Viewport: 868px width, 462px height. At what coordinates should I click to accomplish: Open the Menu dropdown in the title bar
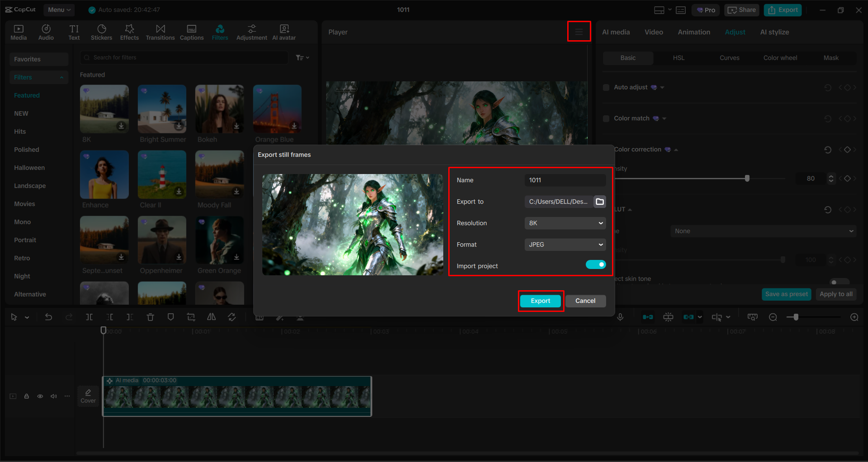click(59, 9)
